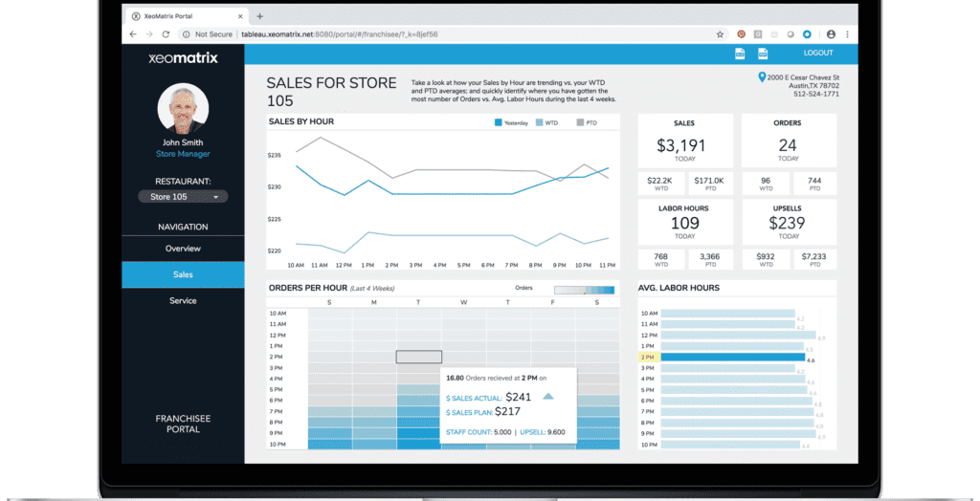Click the browser forward arrow
Viewport: 980px width, 501px height.
tap(148, 34)
